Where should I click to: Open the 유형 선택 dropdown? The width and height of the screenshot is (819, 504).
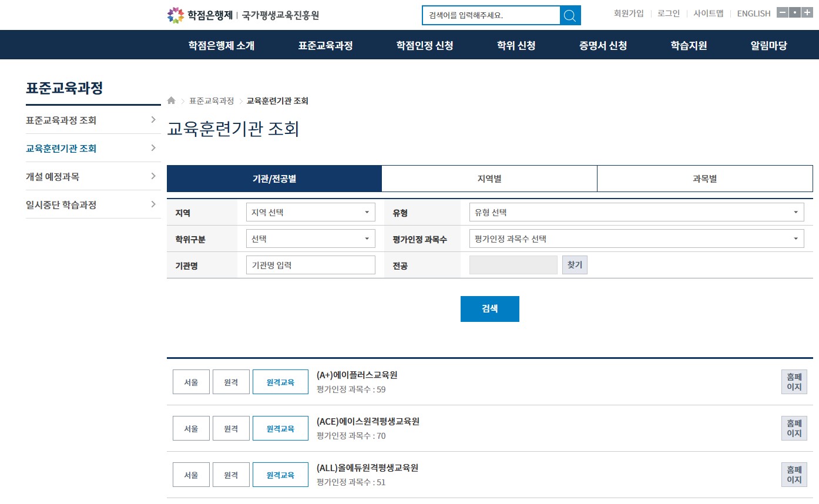point(637,212)
